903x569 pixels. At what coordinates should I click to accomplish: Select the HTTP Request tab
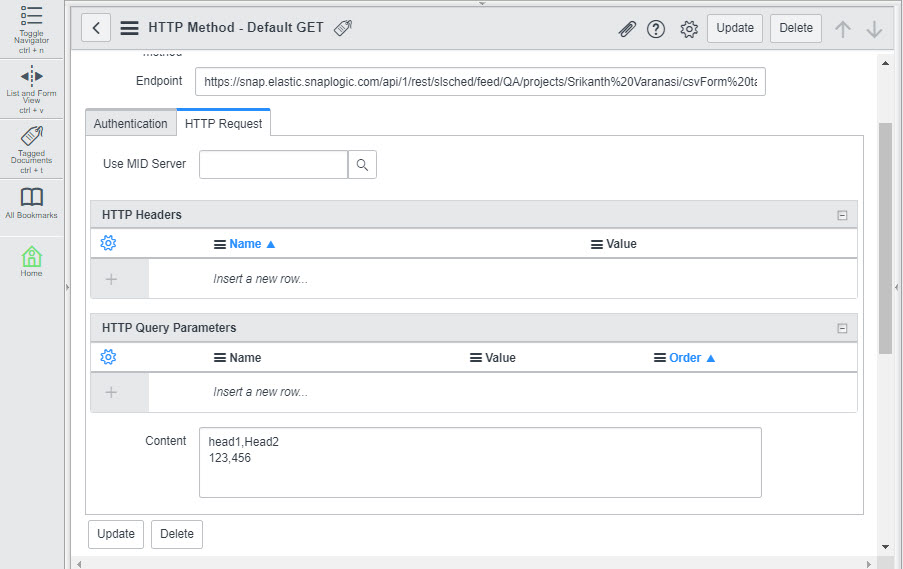click(x=224, y=123)
